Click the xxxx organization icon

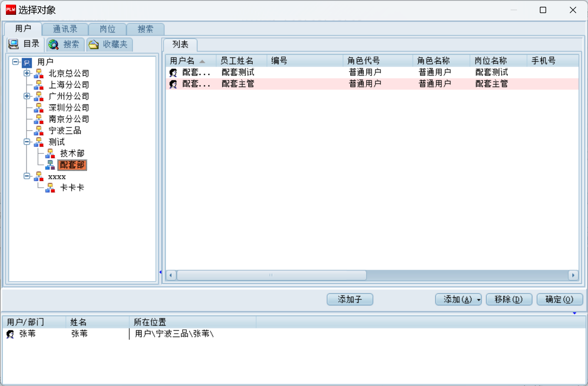(x=38, y=176)
